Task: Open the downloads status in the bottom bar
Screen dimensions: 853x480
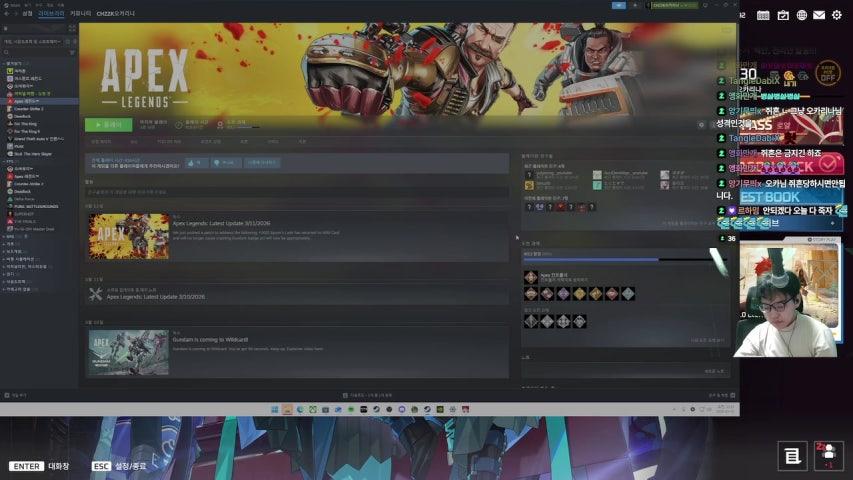Action: 367,395
